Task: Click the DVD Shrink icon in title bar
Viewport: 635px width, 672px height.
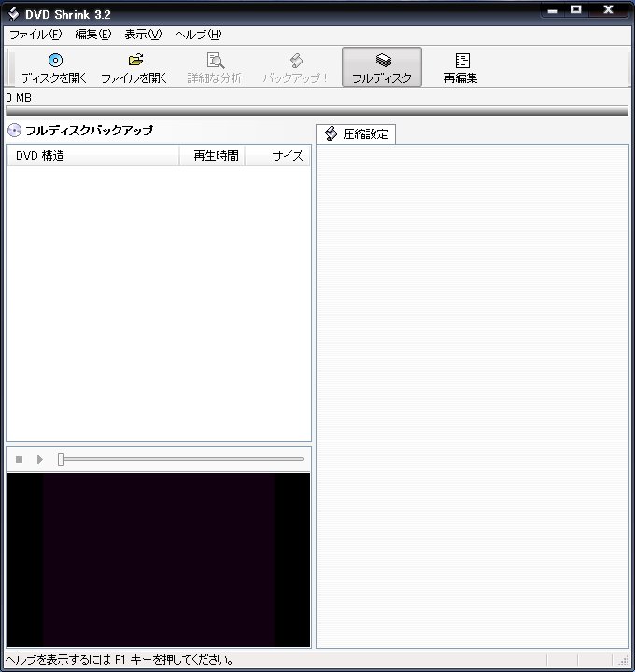Action: [14, 14]
